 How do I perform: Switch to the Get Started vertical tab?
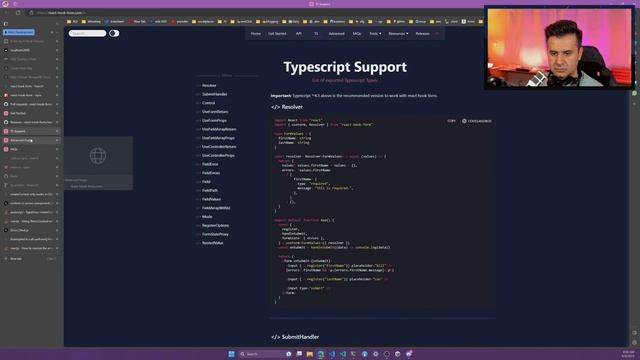(x=31, y=113)
